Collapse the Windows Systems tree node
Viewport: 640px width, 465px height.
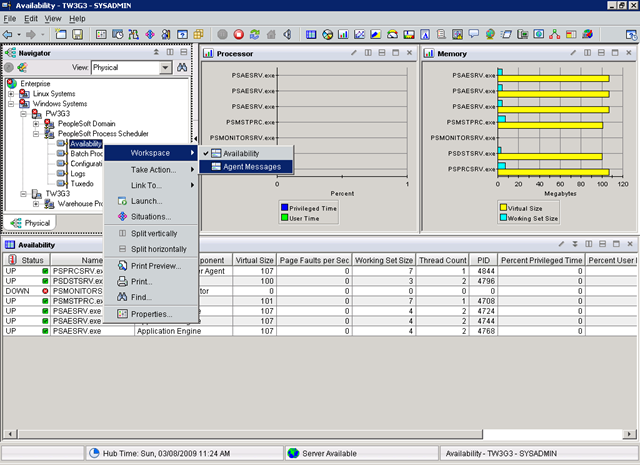click(11, 104)
